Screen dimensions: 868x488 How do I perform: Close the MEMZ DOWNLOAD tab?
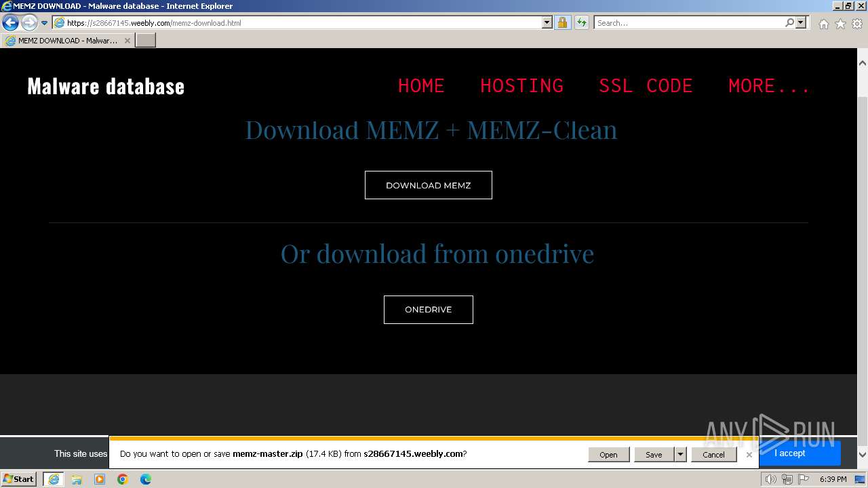pos(127,41)
